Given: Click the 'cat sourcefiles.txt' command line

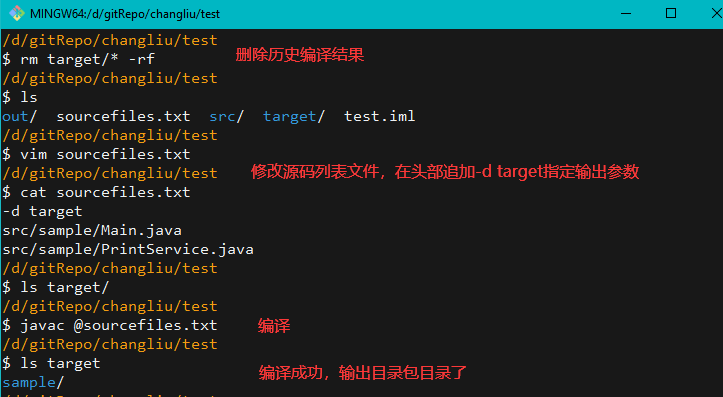Looking at the screenshot, I should tap(96, 192).
